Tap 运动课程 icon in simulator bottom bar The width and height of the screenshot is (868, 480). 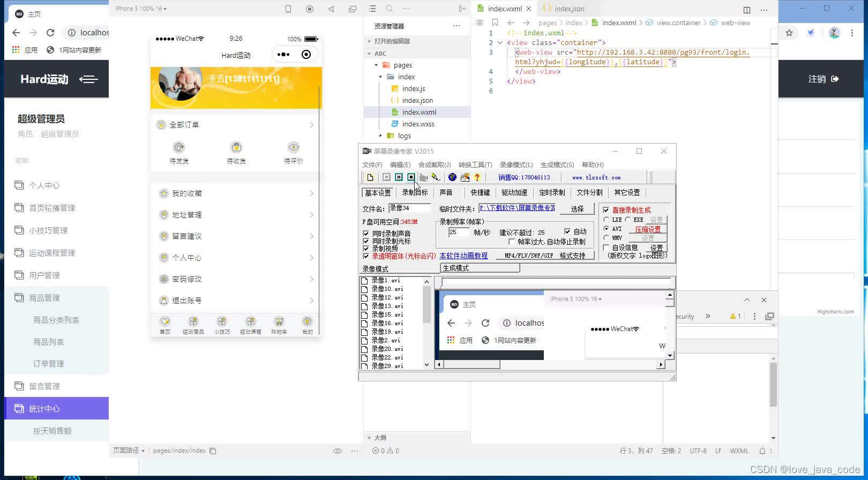pos(250,321)
